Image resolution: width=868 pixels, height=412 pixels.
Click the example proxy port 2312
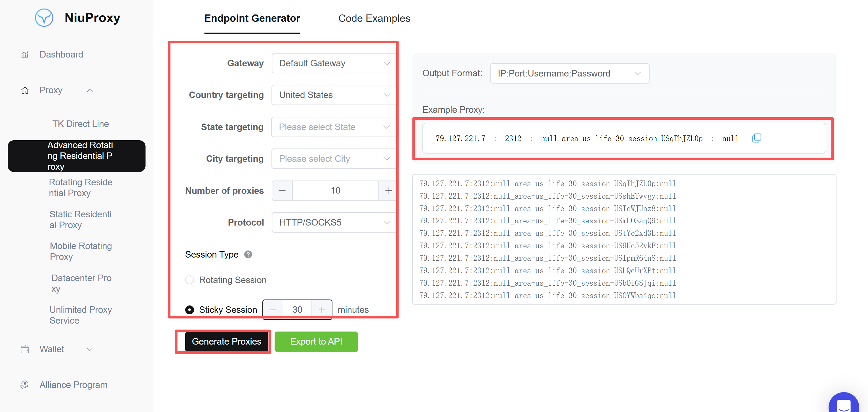(513, 138)
